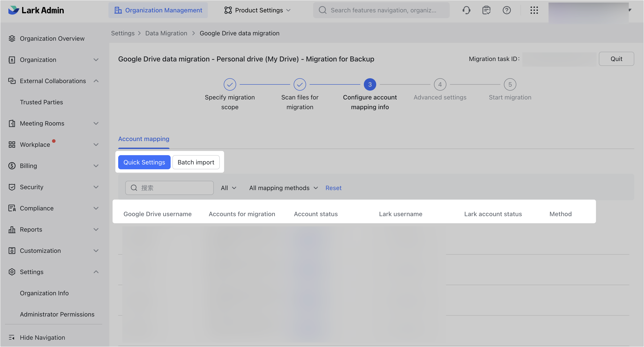
Task: Click the Meeting Rooms door icon
Action: pyautogui.click(x=12, y=123)
